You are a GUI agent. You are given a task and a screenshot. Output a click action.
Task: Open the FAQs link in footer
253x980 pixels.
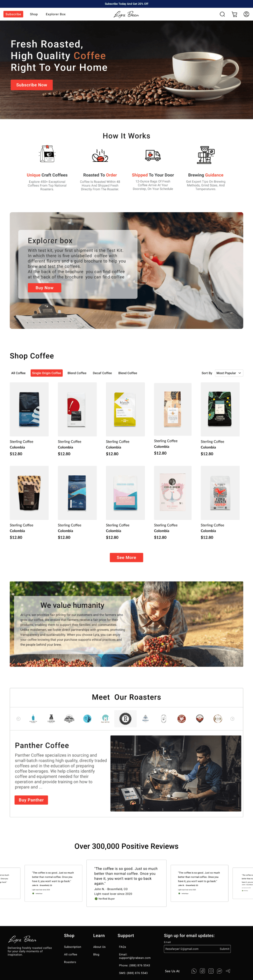tap(122, 947)
